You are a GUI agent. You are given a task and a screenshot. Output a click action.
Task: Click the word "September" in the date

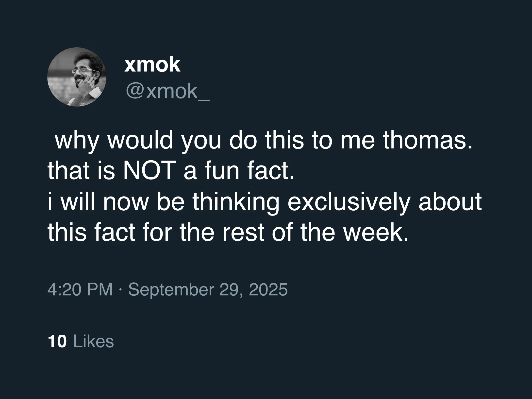(x=171, y=289)
